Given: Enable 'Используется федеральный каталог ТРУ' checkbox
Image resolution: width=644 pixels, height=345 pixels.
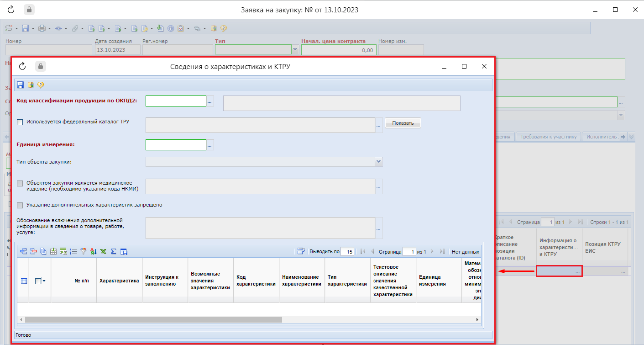Looking at the screenshot, I should [20, 122].
